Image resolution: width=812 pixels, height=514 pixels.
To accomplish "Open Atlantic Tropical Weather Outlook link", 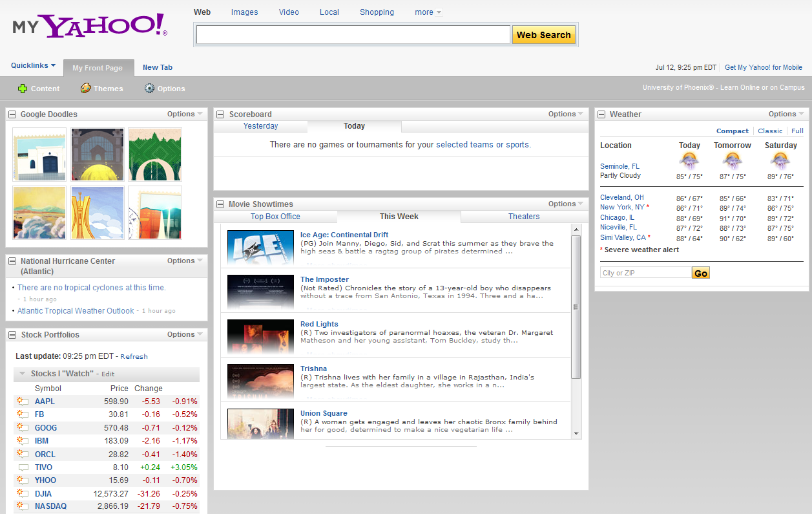I will point(76,311).
